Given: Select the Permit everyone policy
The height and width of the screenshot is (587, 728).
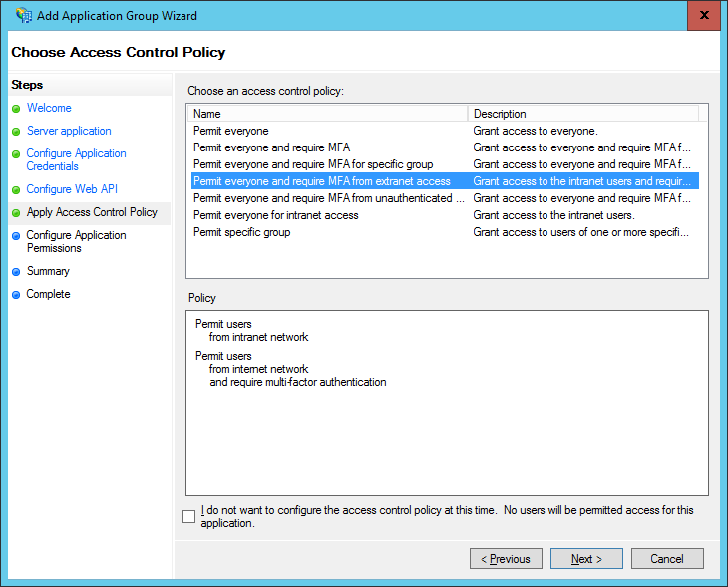Looking at the screenshot, I should click(230, 131).
